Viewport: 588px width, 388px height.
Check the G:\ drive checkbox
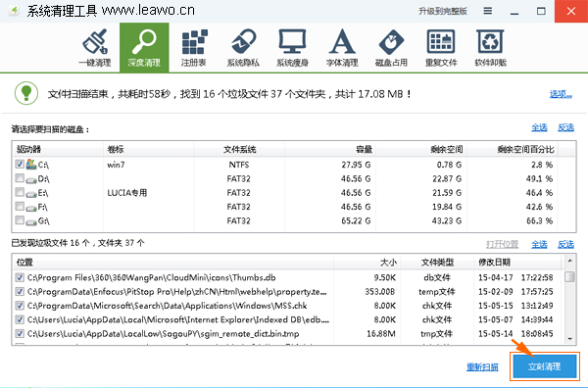[x=20, y=220]
